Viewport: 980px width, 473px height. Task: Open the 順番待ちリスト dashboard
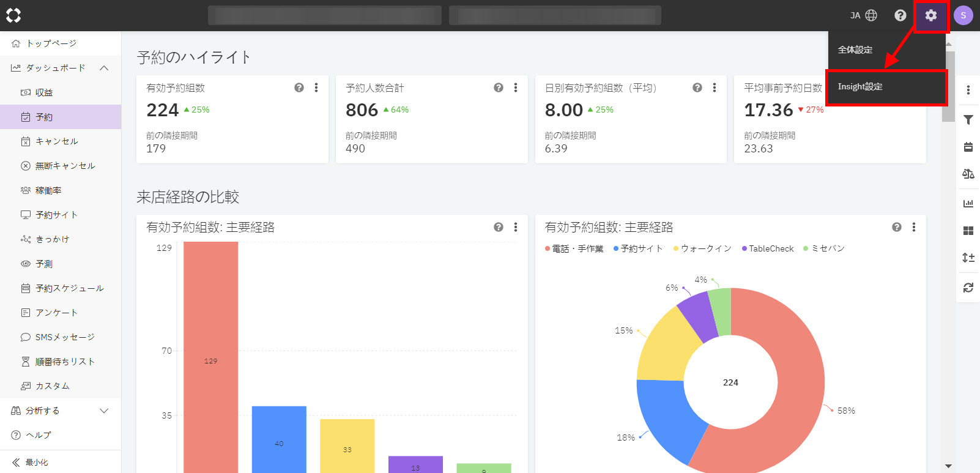coord(60,362)
